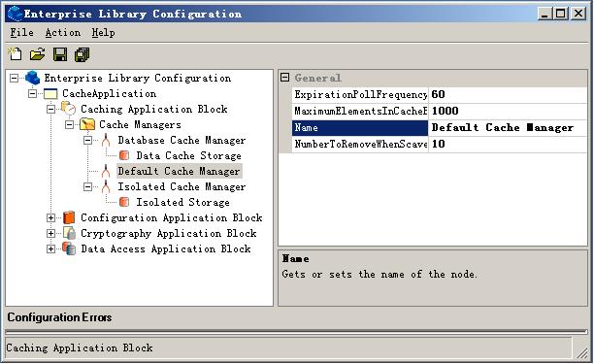
Task: Click the Caching Application Block clock icon
Action: pyautogui.click(x=69, y=109)
